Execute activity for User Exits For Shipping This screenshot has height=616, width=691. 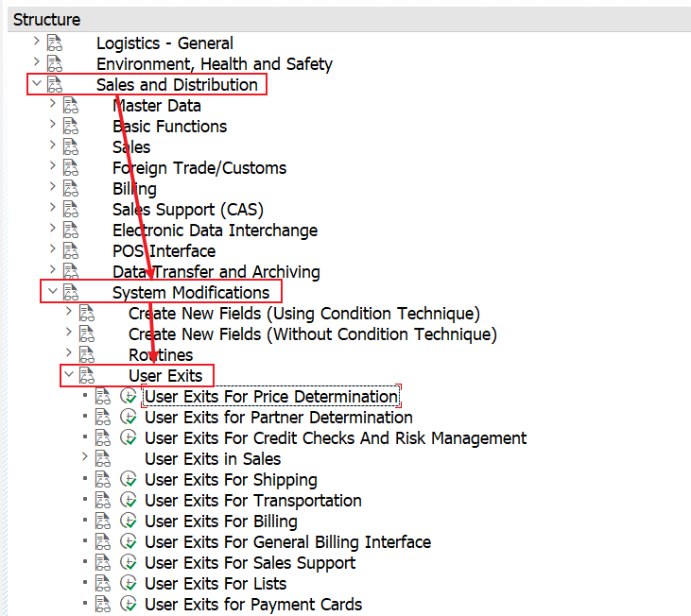(x=129, y=479)
